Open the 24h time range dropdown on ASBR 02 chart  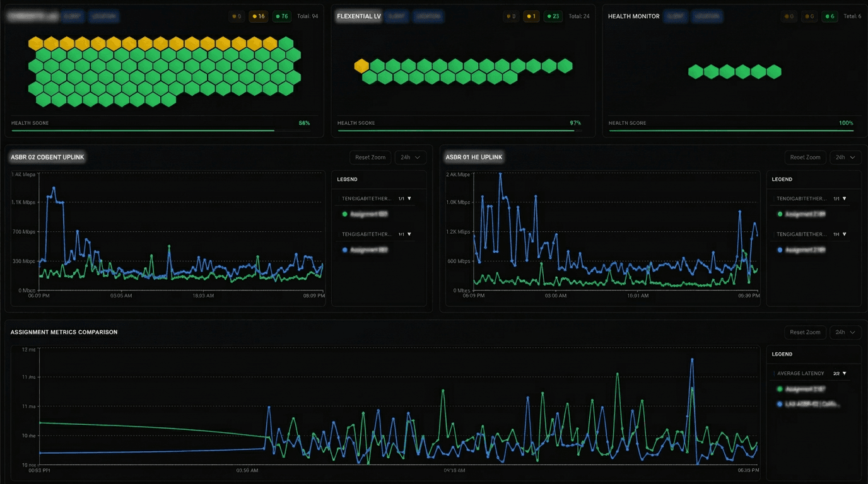[x=410, y=157]
